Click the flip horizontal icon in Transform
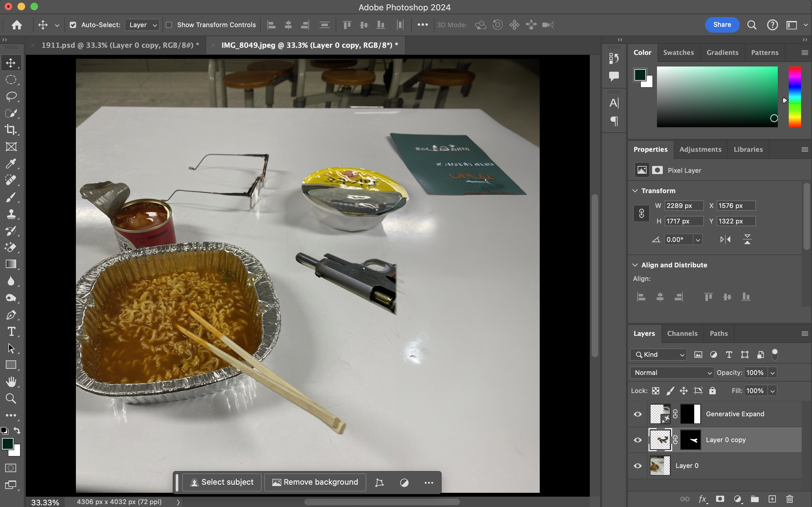 click(x=725, y=239)
